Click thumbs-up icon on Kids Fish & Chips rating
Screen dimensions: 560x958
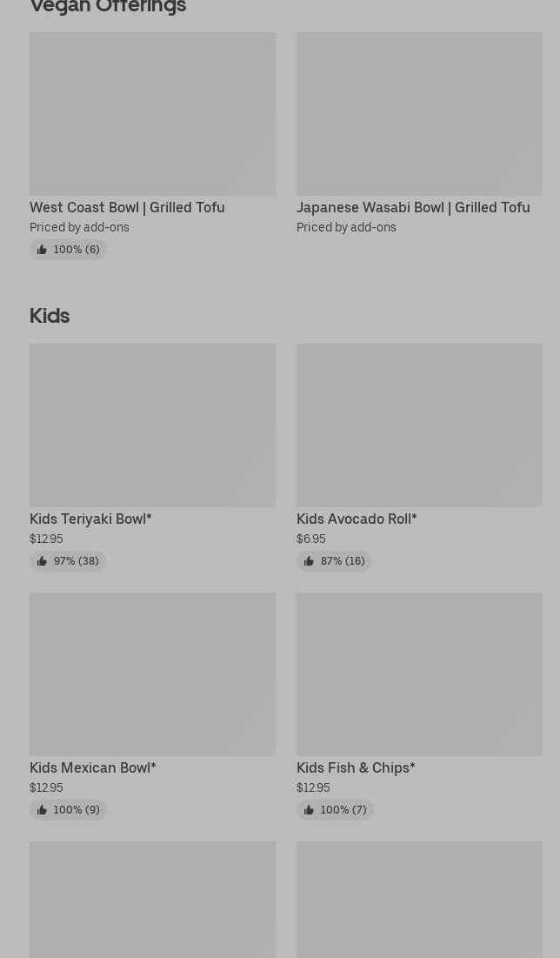[x=309, y=810]
